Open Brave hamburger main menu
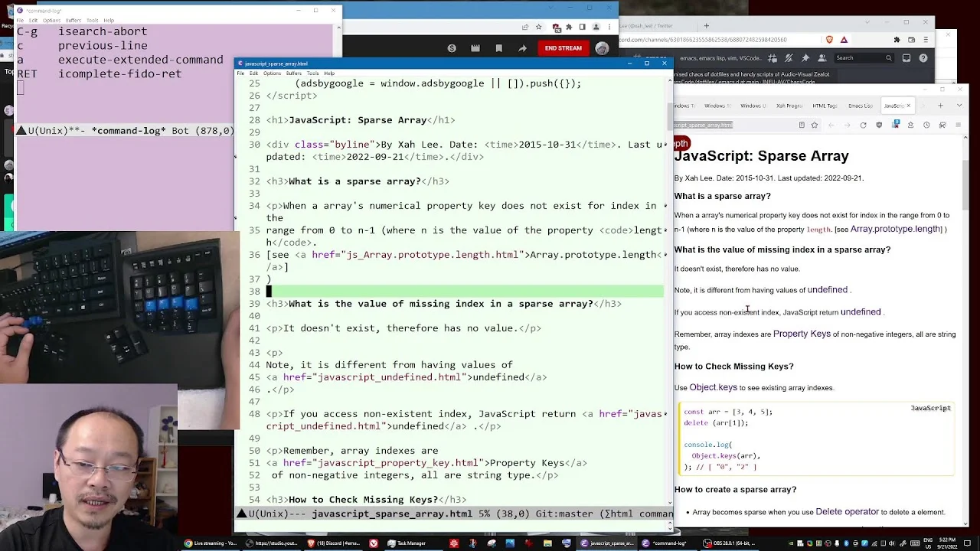980x551 pixels. (926, 39)
